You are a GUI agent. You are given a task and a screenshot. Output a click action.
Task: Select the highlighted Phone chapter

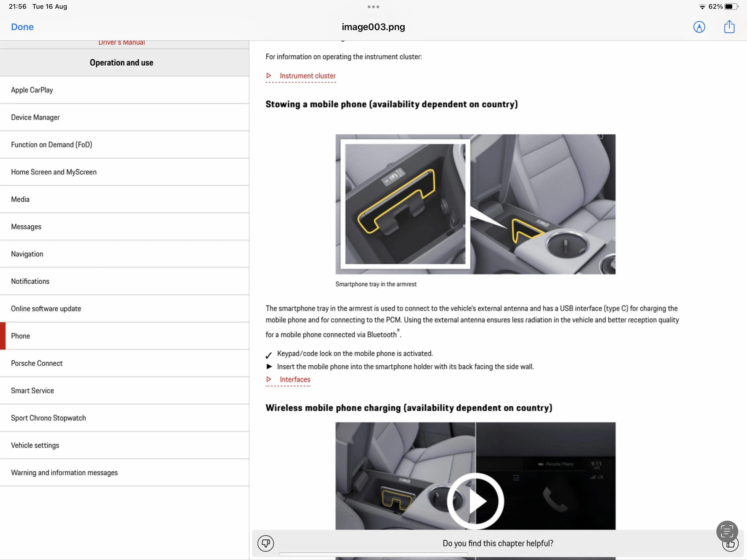coord(125,336)
